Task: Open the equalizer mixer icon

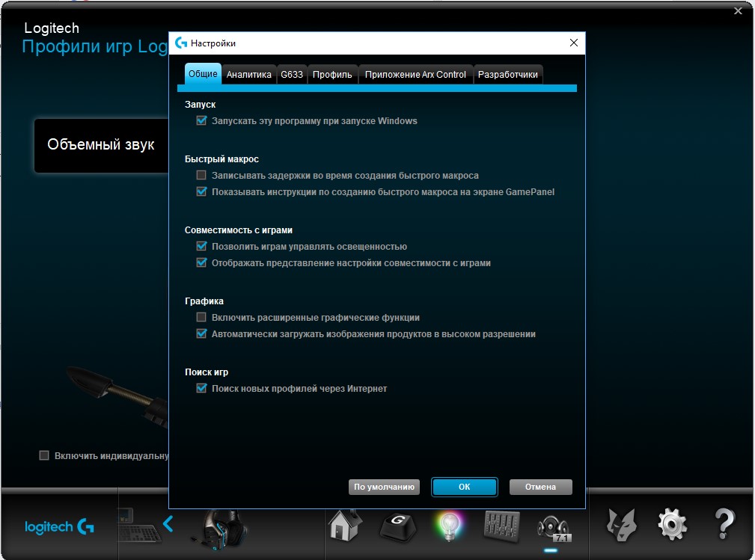Action: coord(501,526)
